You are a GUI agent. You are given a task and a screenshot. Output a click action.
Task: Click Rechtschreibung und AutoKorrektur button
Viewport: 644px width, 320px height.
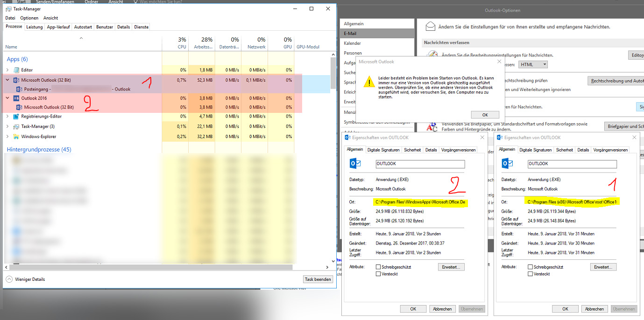pos(616,81)
